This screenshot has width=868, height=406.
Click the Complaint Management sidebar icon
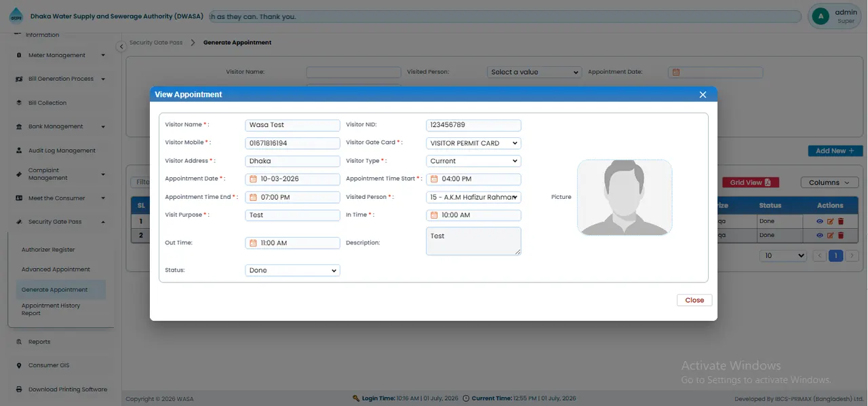[20, 174]
